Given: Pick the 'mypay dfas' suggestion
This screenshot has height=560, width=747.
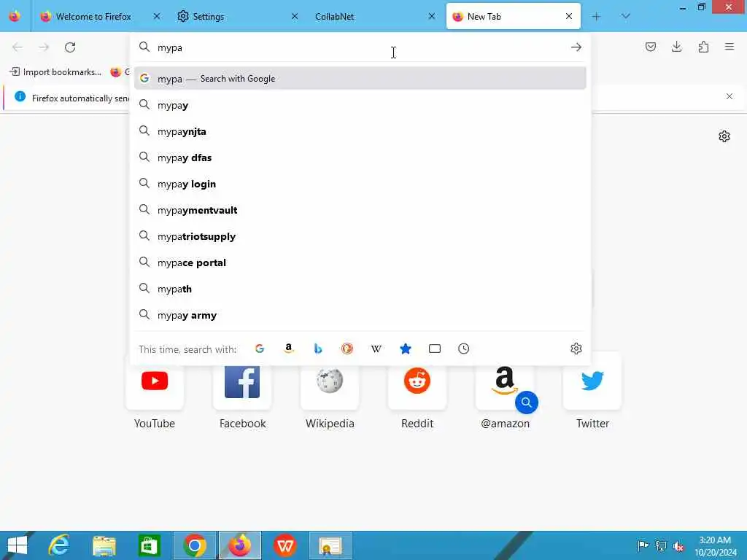Looking at the screenshot, I should tap(360, 157).
